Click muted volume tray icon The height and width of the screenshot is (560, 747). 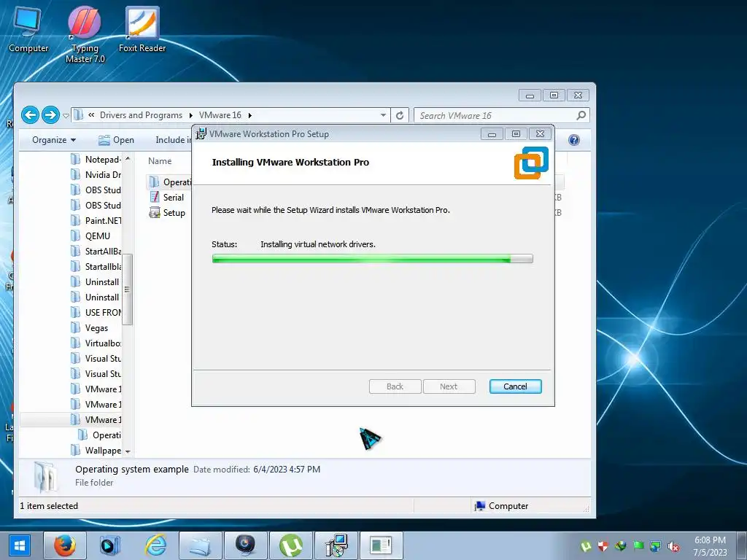click(x=673, y=545)
